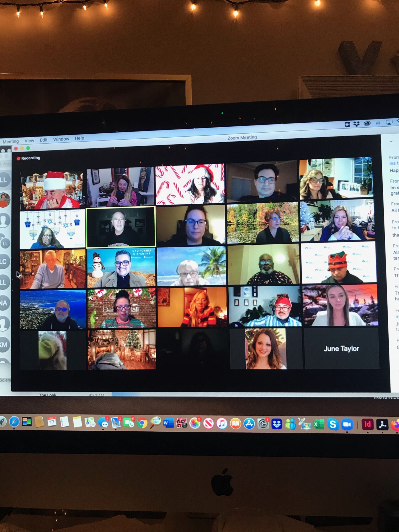
Task: Open Dropbox icon in the dock
Action: tap(277, 424)
